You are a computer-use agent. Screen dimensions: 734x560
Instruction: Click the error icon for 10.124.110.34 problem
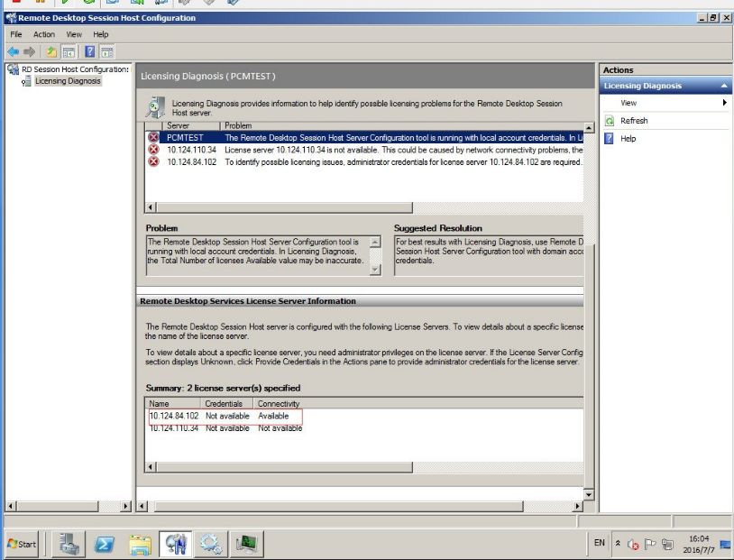point(153,150)
